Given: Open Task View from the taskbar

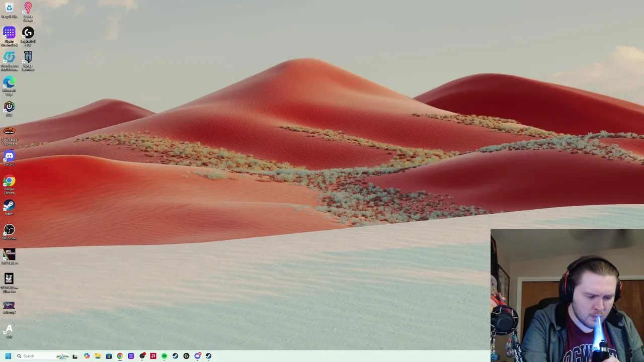Looking at the screenshot, I should pos(75,356).
